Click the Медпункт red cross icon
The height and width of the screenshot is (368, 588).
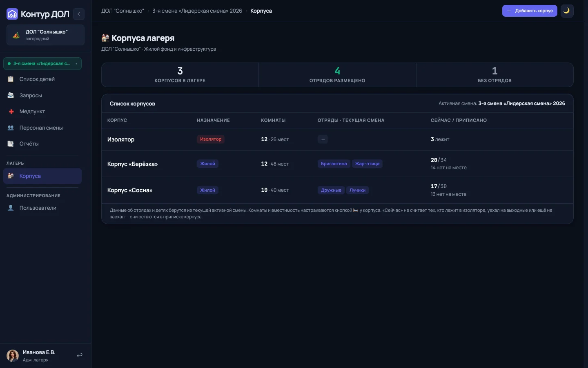(x=11, y=111)
